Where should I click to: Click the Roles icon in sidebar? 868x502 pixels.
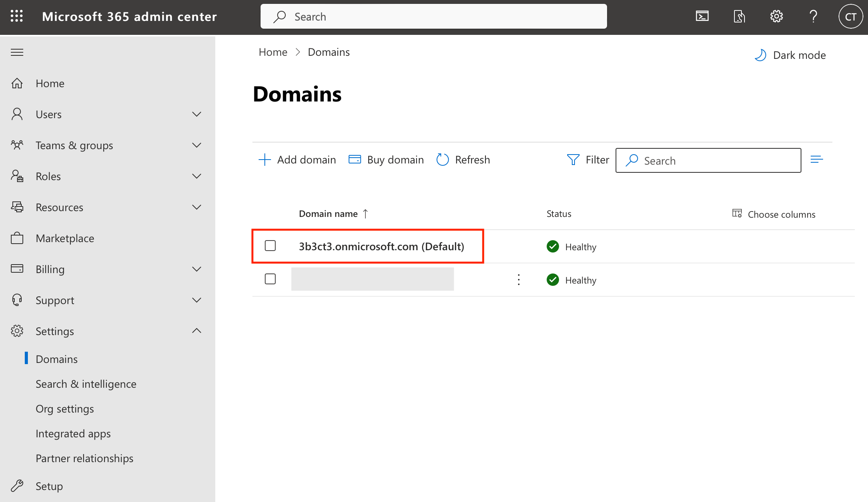17,176
